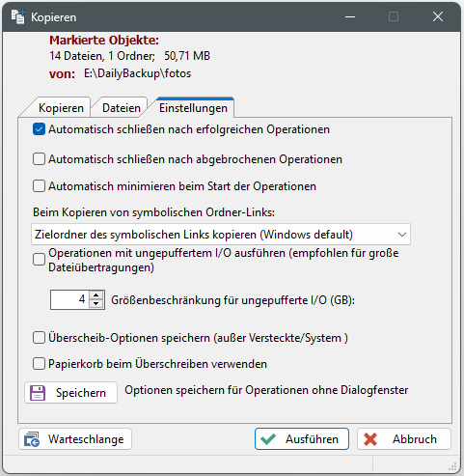Check Papierkorb beim Überschreiben verwenden
Screen dimensions: 464x476
point(39,364)
